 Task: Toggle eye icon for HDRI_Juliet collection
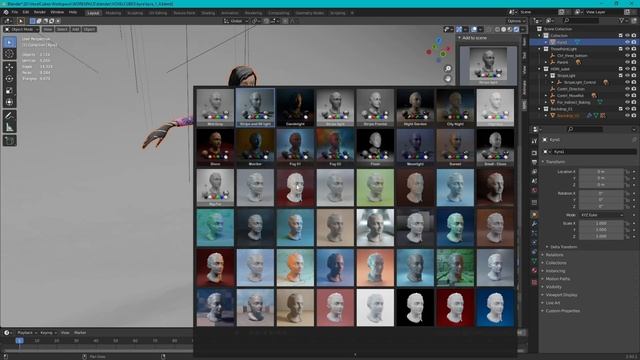point(627,69)
